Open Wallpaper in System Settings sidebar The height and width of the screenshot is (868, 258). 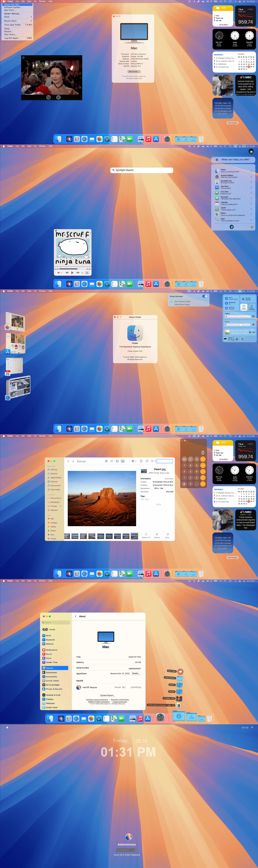click(49, 703)
